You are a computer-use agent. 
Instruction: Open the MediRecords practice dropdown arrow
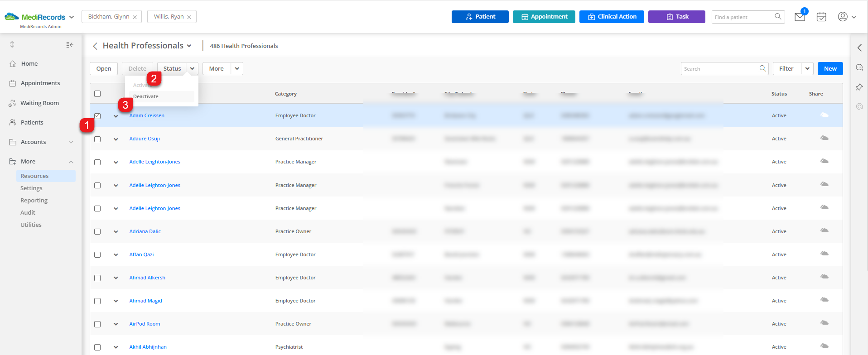(x=72, y=17)
